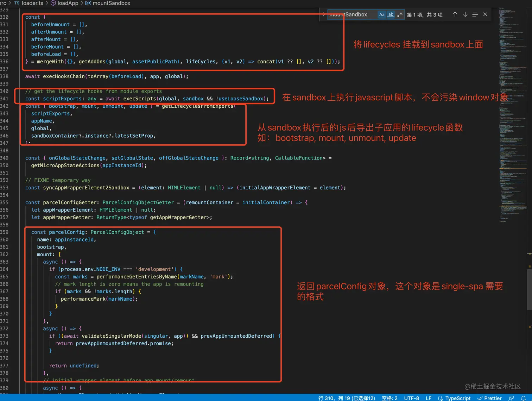Toggle Match Whole Word (ab) option
This screenshot has width=532, height=401.
click(391, 14)
